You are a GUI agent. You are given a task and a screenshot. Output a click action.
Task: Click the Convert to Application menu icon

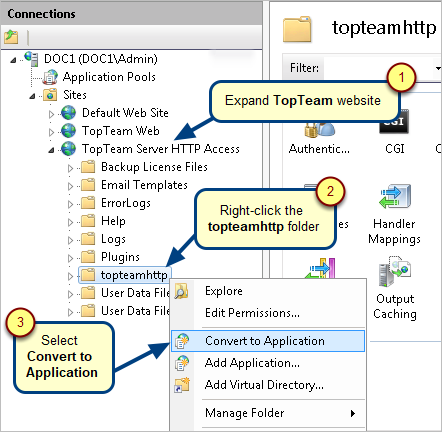click(182, 341)
